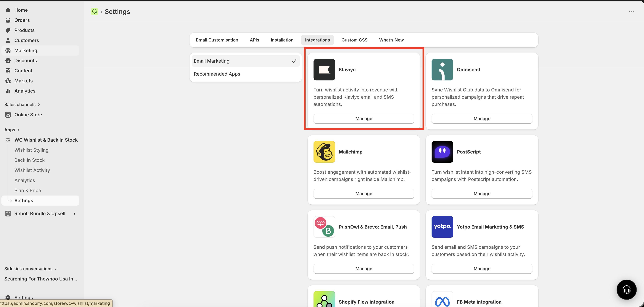The image size is (644, 307).
Task: Open Wishlist Styling in app submenu
Action: (x=32, y=150)
